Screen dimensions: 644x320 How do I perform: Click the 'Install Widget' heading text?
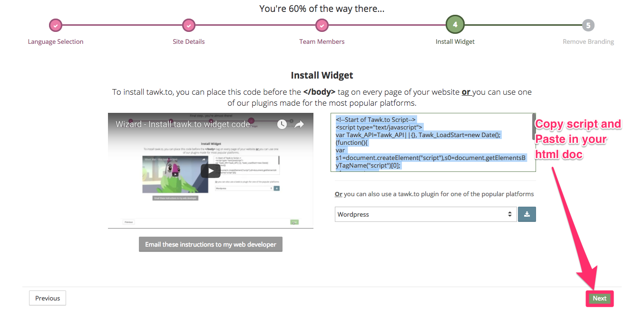pyautogui.click(x=322, y=75)
